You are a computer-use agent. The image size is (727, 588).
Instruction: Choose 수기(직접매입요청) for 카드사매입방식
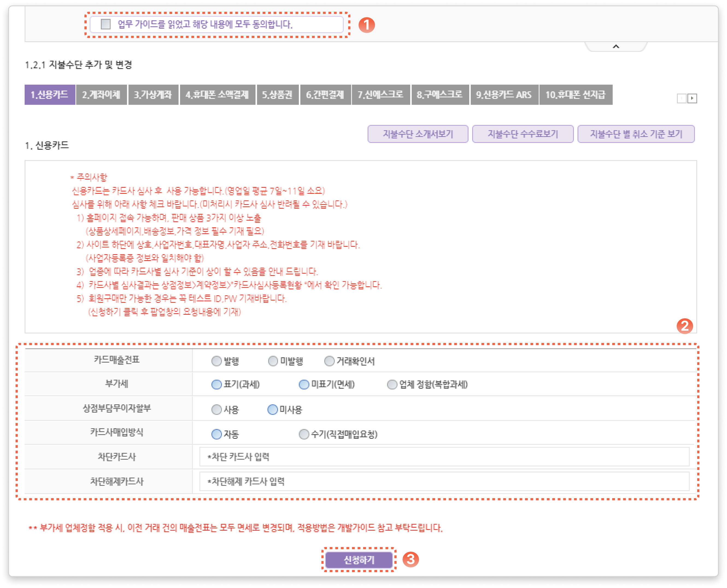click(304, 434)
